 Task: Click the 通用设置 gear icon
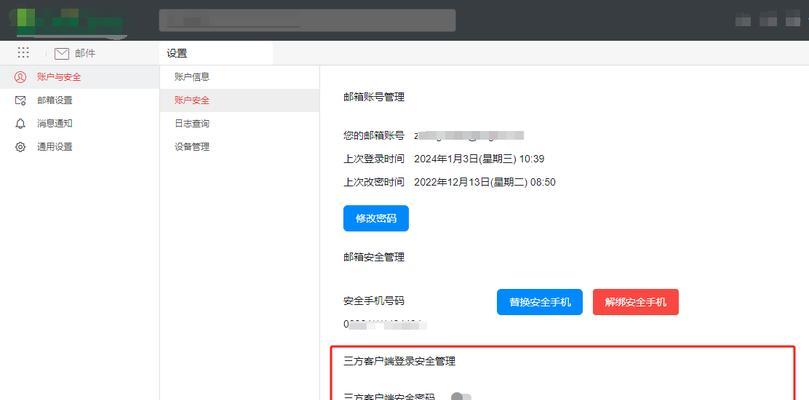click(20, 147)
